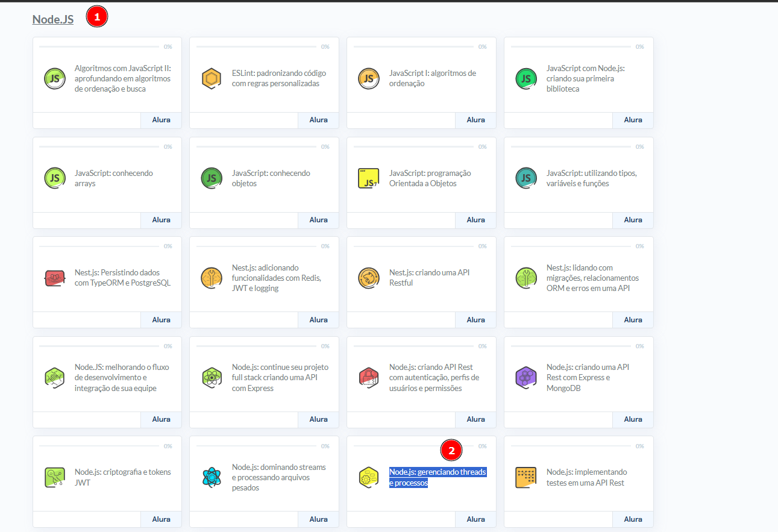Open the Node.JS section heading link
778x532 pixels.
53,19
